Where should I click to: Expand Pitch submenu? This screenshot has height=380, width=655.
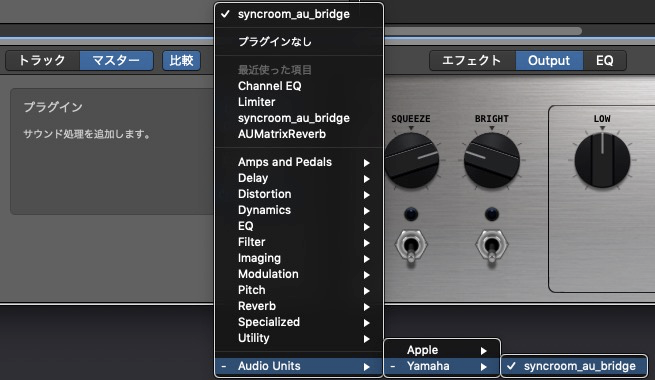click(x=299, y=290)
